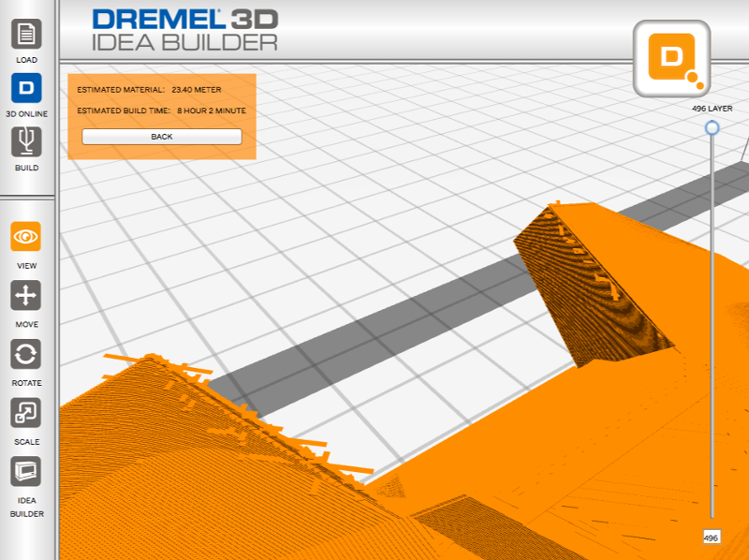Click the '496 LAYER' label
The height and width of the screenshot is (560, 749).
coord(712,109)
